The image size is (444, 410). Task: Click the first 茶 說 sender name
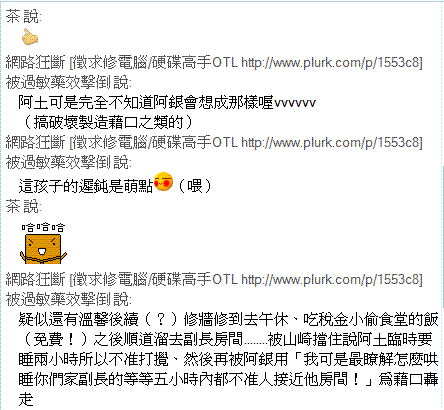tap(23, 17)
